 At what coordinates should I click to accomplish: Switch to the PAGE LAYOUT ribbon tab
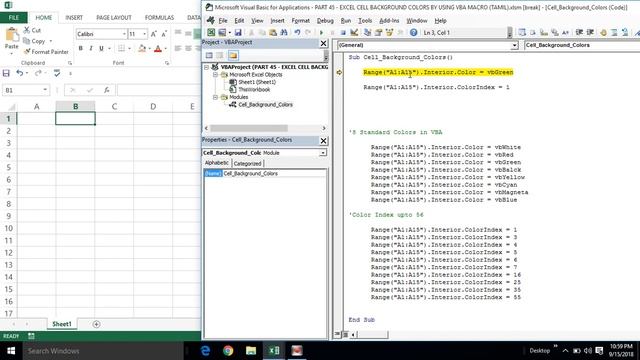click(x=114, y=18)
